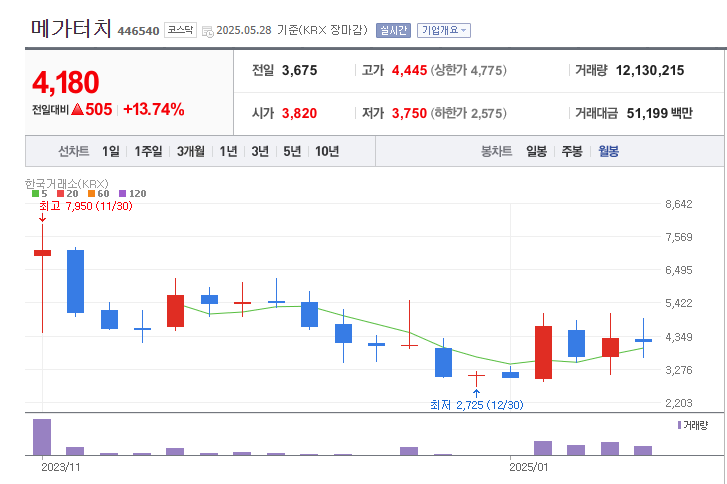Image resolution: width=727 pixels, height=484 pixels.
Task: Click the purple 120 moving average swatch
Action: click(x=122, y=194)
